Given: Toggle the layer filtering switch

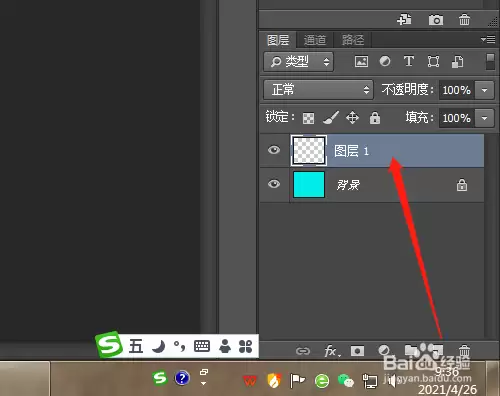Looking at the screenshot, I should point(490,62).
